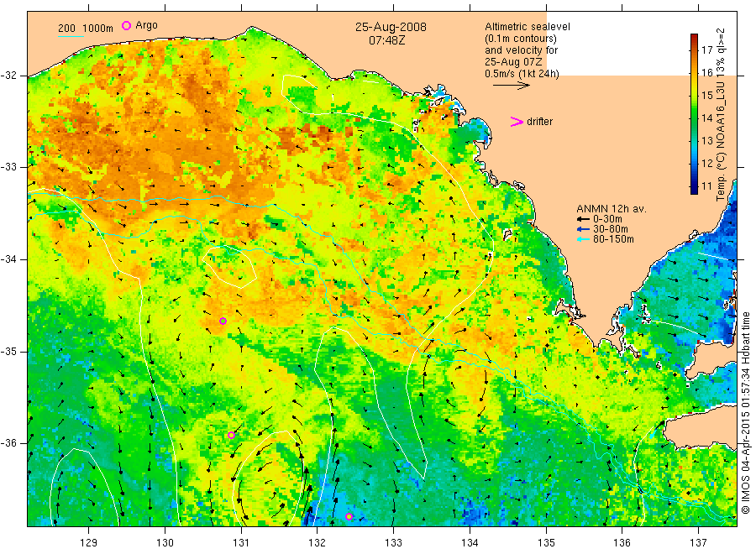Click latitude axis label -34
756x554 pixels.
click(x=8, y=259)
